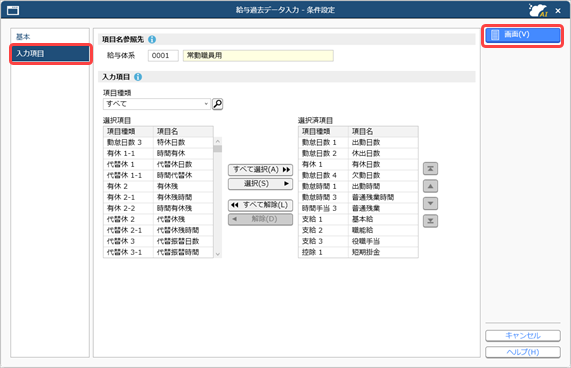Select row 出勤日数 in 選択済項目 list
The height and width of the screenshot is (368, 571).
click(x=358, y=142)
